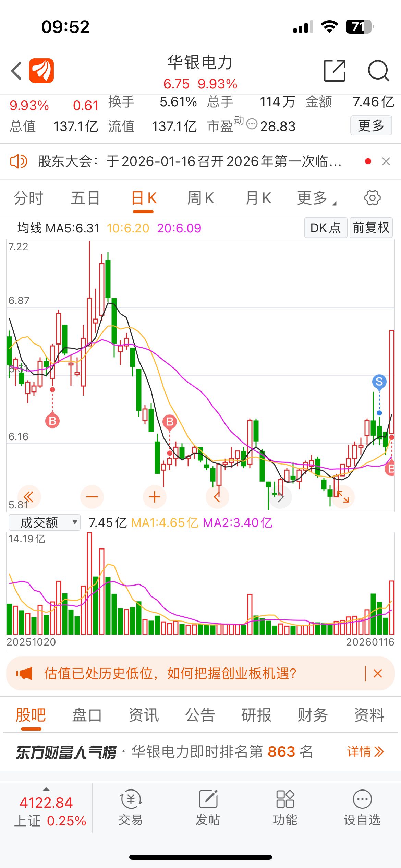Tap the second B buy marker
Viewport: 401px width, 868px height.
170,422
